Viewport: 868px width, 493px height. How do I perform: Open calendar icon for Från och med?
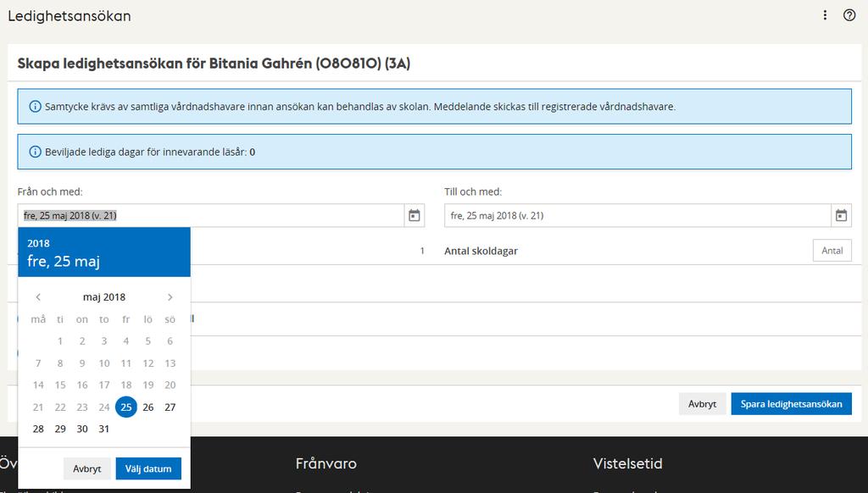414,215
